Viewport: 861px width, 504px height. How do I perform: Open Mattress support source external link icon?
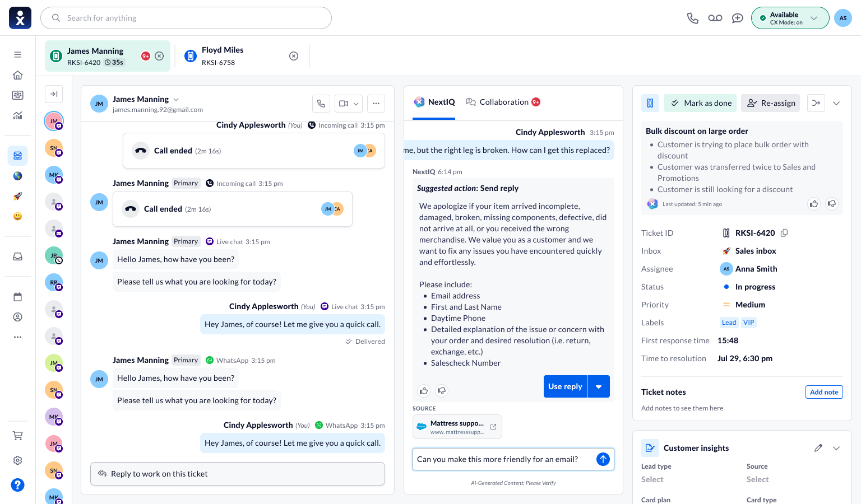point(493,427)
